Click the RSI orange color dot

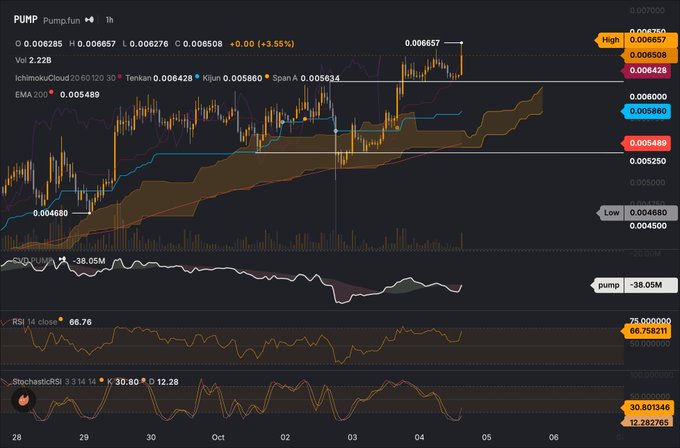click(61, 320)
